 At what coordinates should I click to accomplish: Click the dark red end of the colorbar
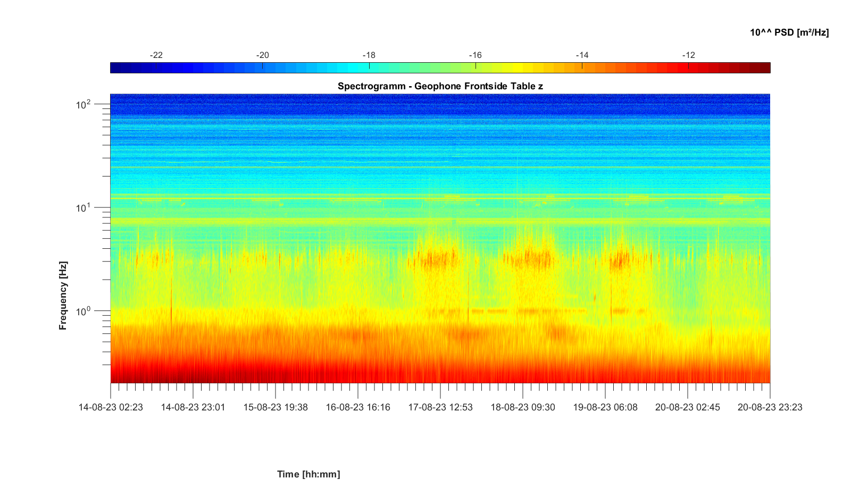click(765, 68)
